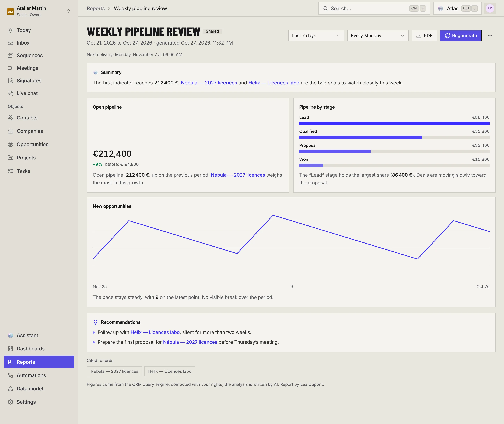Click the Reports breadcrumb link
Screen dimensions: 504x424
point(96,8)
